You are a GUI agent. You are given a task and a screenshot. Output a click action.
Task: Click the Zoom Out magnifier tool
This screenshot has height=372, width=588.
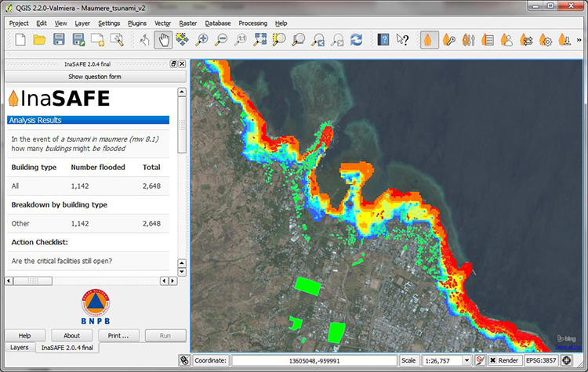point(222,40)
